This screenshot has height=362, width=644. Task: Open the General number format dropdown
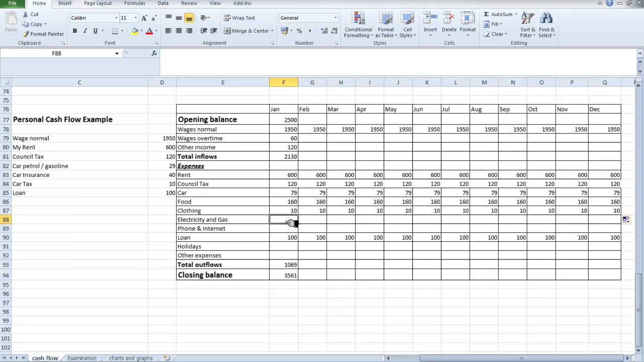point(335,18)
